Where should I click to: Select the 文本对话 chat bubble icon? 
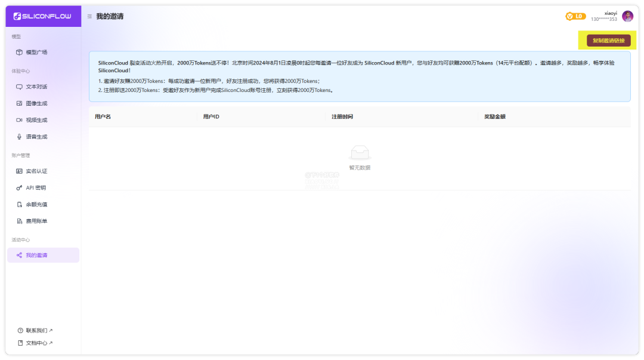click(x=19, y=87)
